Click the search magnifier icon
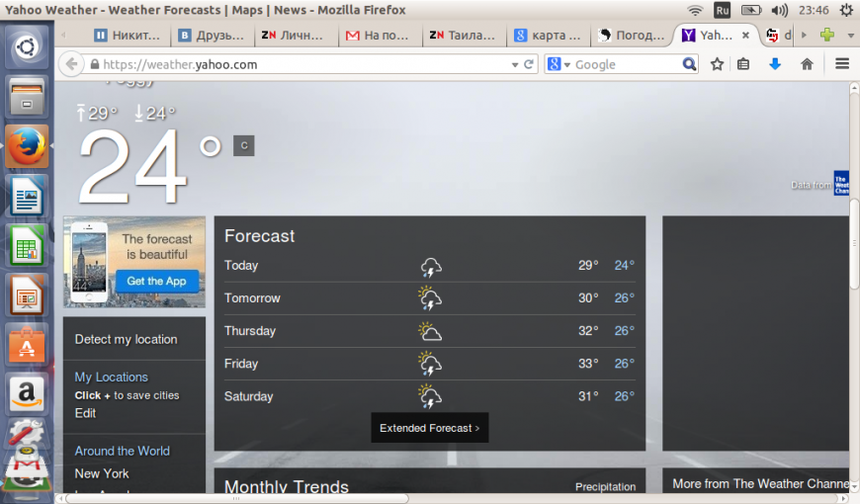The image size is (860, 504). point(689,64)
